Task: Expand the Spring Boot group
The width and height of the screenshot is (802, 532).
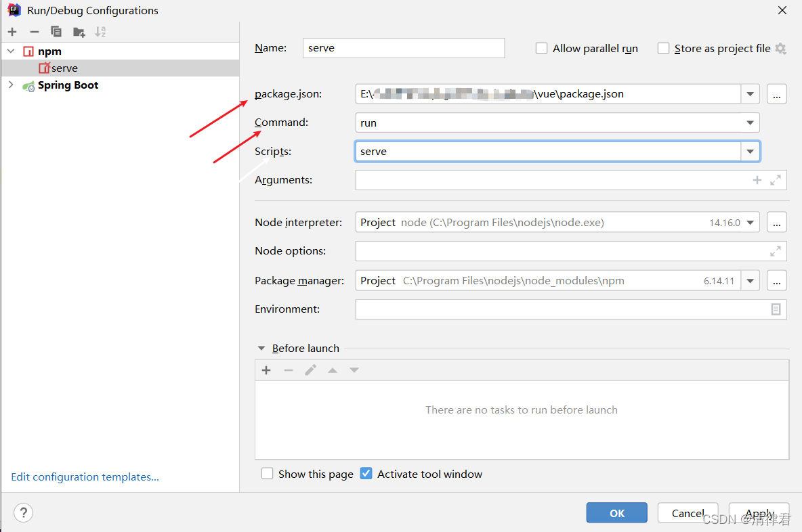Action: 11,85
